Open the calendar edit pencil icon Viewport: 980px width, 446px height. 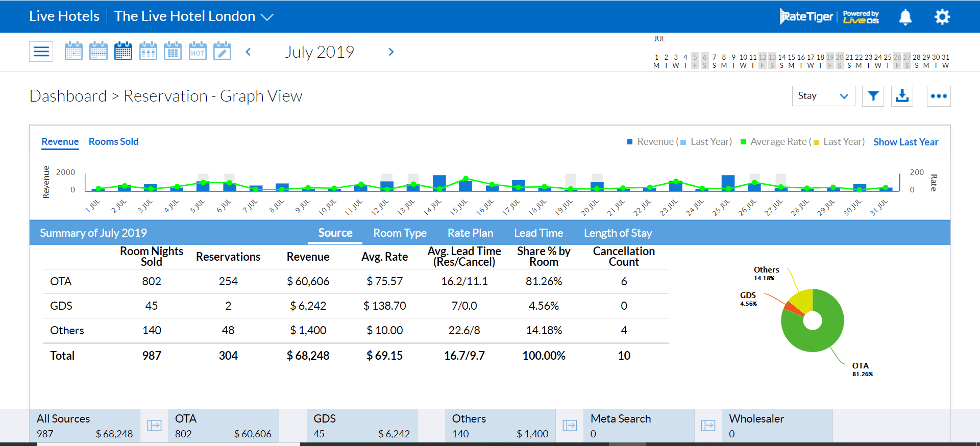tap(222, 52)
